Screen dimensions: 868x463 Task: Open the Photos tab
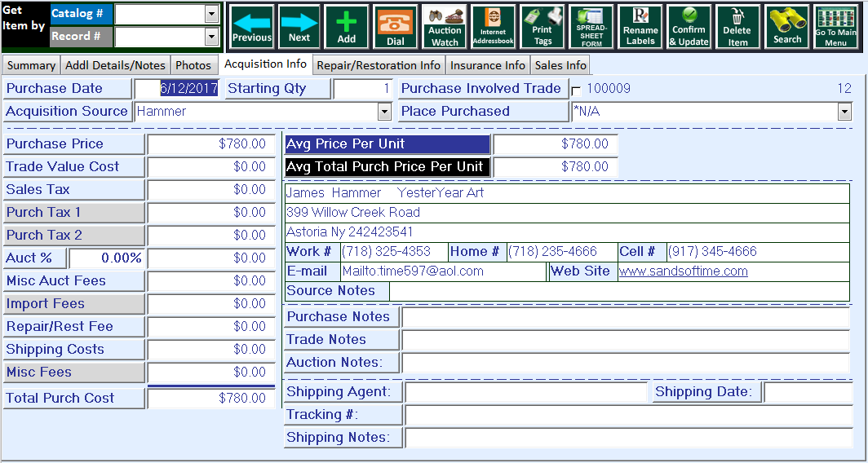point(193,65)
